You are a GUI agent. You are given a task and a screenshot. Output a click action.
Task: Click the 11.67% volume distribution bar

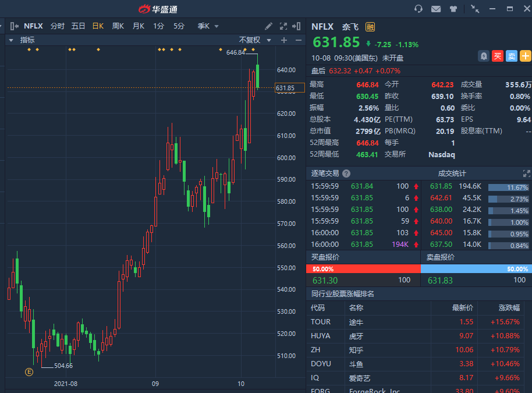pos(508,187)
